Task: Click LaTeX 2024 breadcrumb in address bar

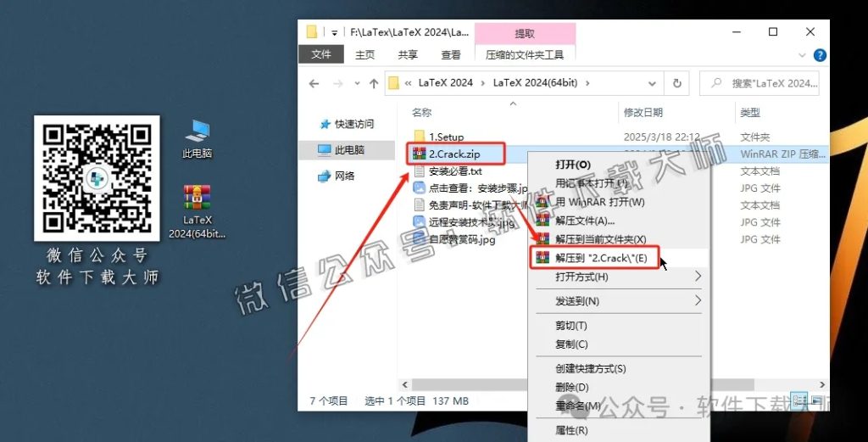Action: [x=446, y=82]
